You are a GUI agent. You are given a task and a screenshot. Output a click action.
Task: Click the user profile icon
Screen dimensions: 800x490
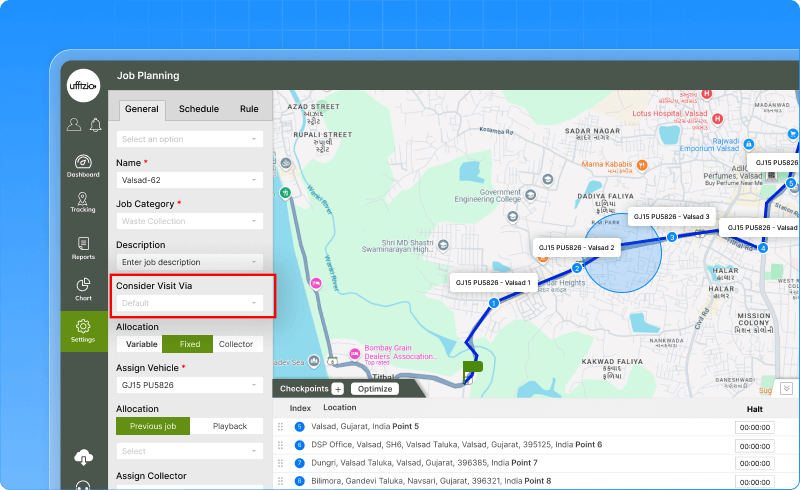(x=74, y=125)
